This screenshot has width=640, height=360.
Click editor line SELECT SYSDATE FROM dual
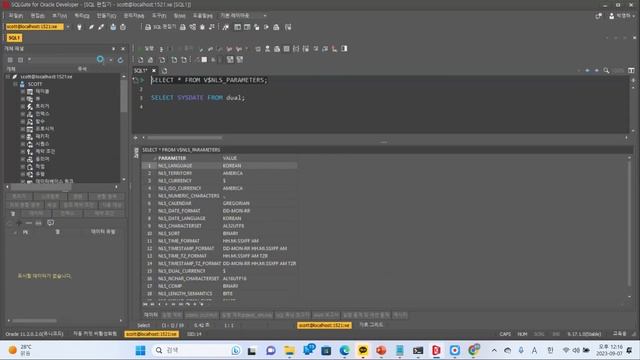click(198, 98)
